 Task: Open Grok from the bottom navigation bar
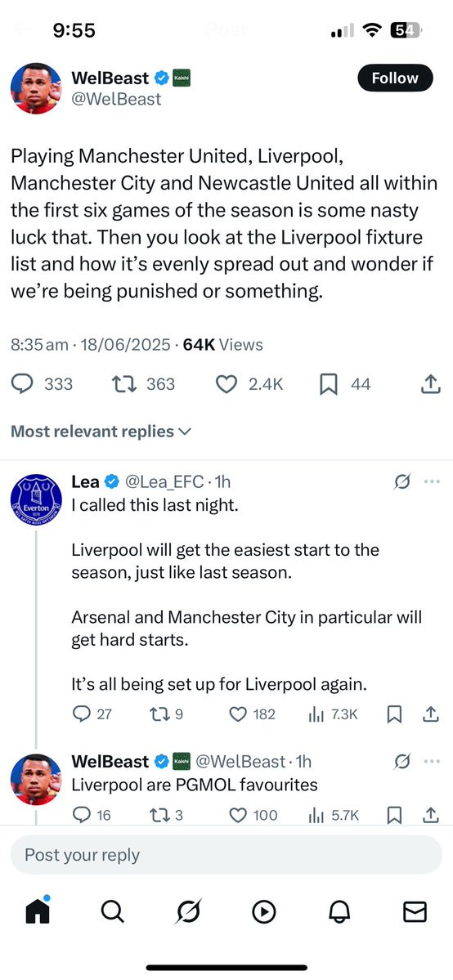[188, 912]
